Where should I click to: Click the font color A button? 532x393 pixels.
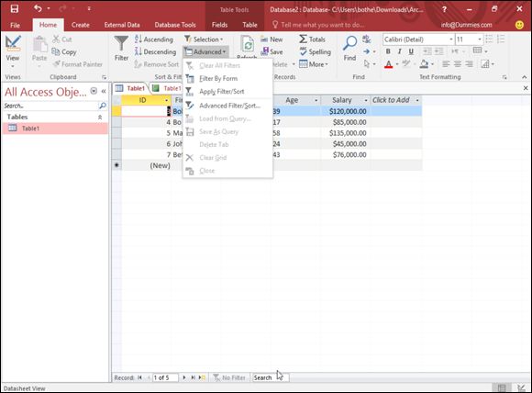pos(389,64)
